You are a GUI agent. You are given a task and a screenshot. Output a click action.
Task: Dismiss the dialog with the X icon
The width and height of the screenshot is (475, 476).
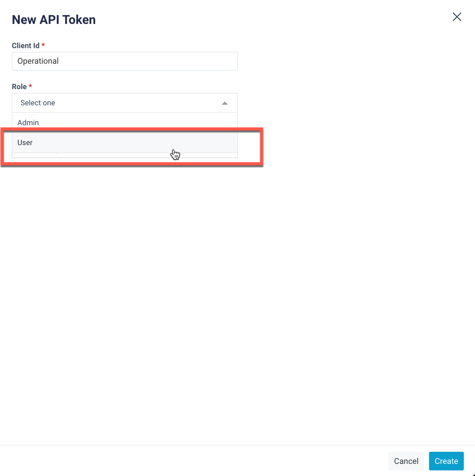(x=457, y=17)
